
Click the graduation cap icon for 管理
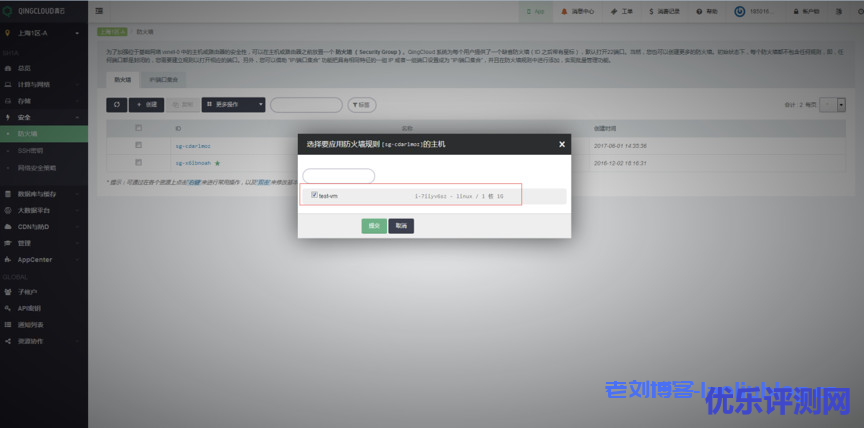tap(7, 243)
